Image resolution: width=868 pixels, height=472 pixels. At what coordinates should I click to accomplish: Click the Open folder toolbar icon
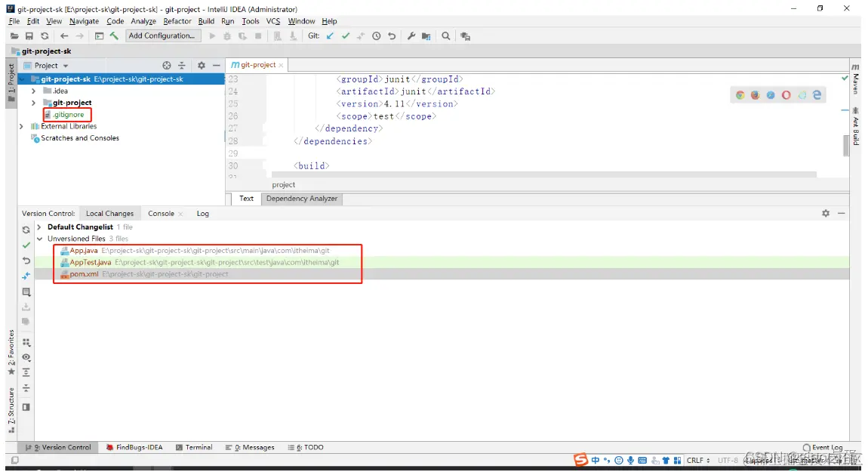pos(14,36)
